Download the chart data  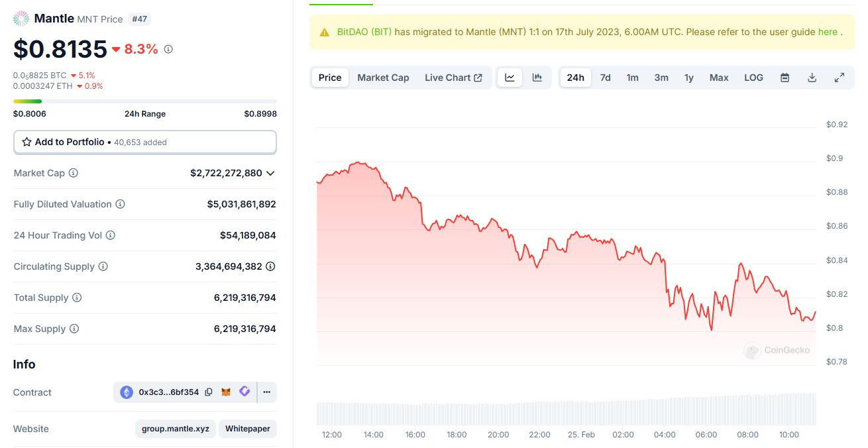coord(812,78)
